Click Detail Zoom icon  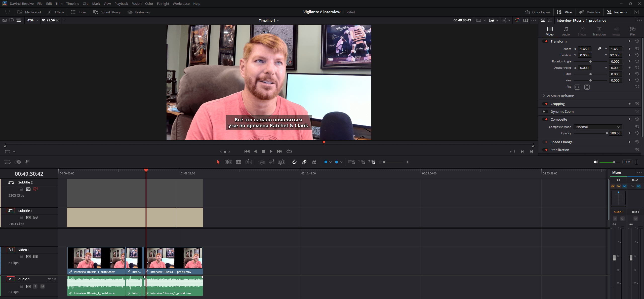(362, 162)
